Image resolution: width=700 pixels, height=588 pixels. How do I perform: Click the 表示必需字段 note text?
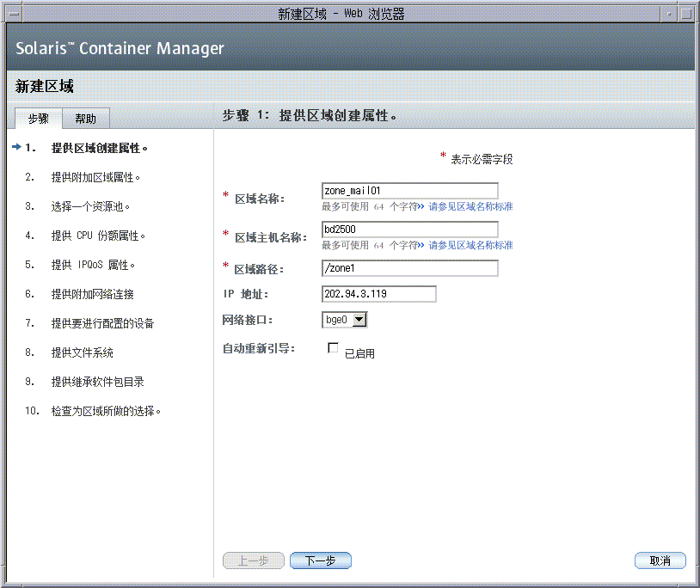click(482, 159)
